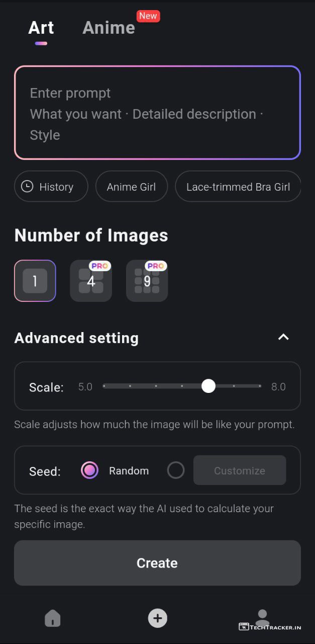Open the profile icon in bottom navigation
This screenshot has height=644, width=315.
click(x=262, y=618)
